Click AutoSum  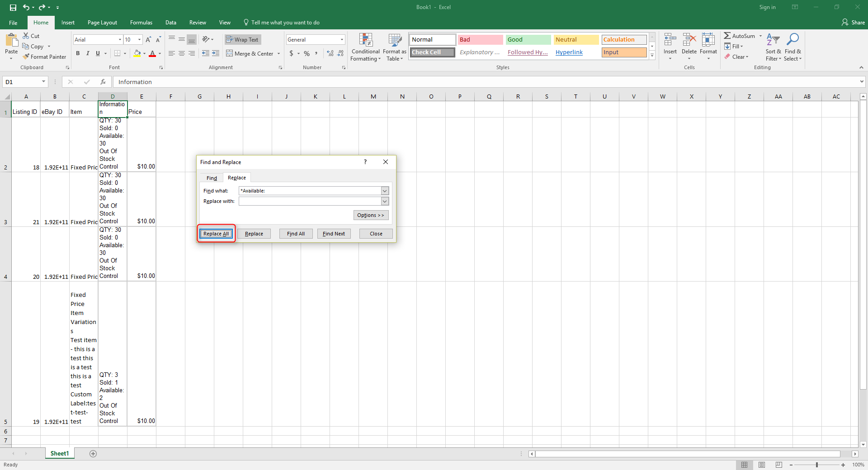[x=740, y=36]
